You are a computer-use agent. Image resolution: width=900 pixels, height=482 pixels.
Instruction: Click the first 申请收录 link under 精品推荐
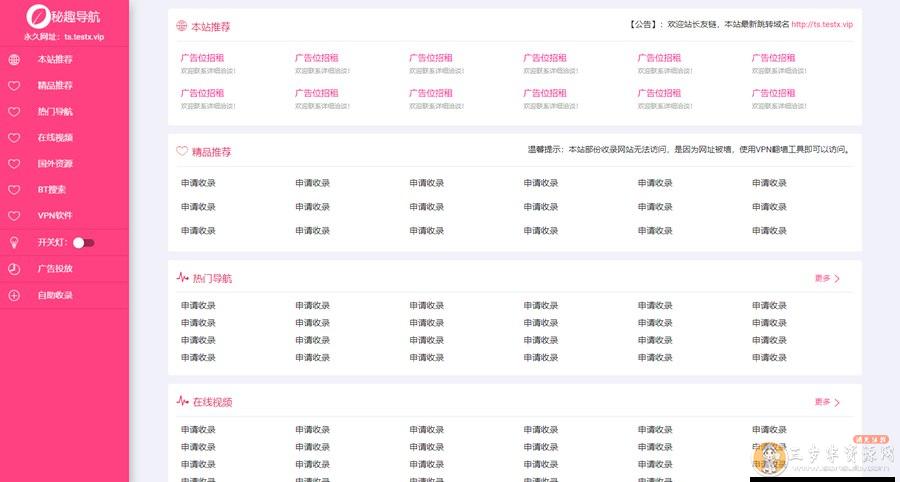click(198, 183)
